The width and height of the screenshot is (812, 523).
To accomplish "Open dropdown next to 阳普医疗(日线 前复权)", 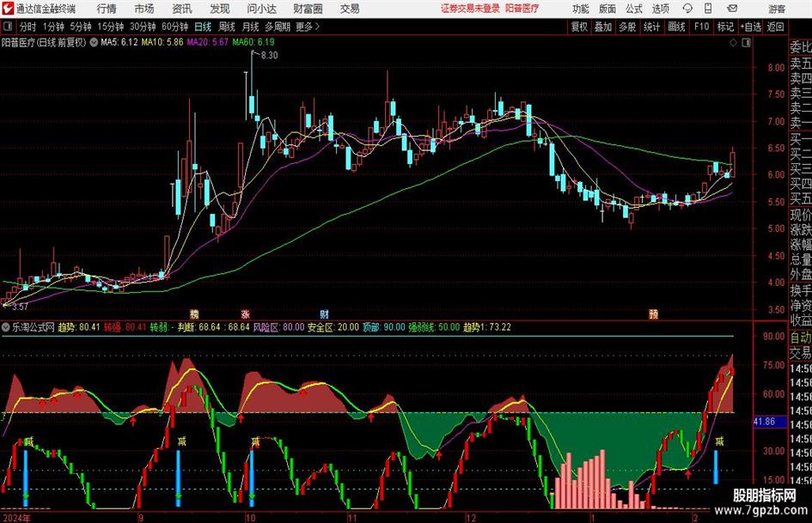I will (94, 42).
